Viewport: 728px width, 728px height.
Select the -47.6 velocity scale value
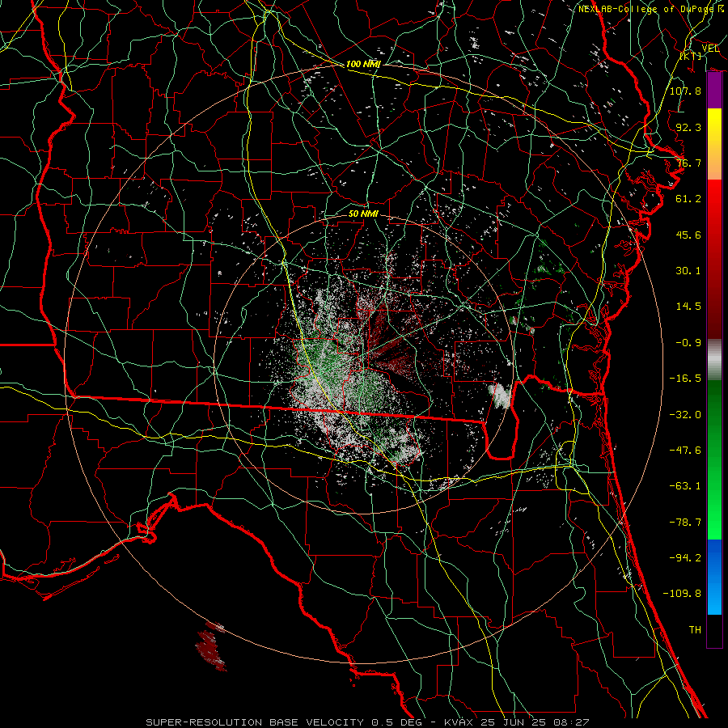(x=685, y=451)
